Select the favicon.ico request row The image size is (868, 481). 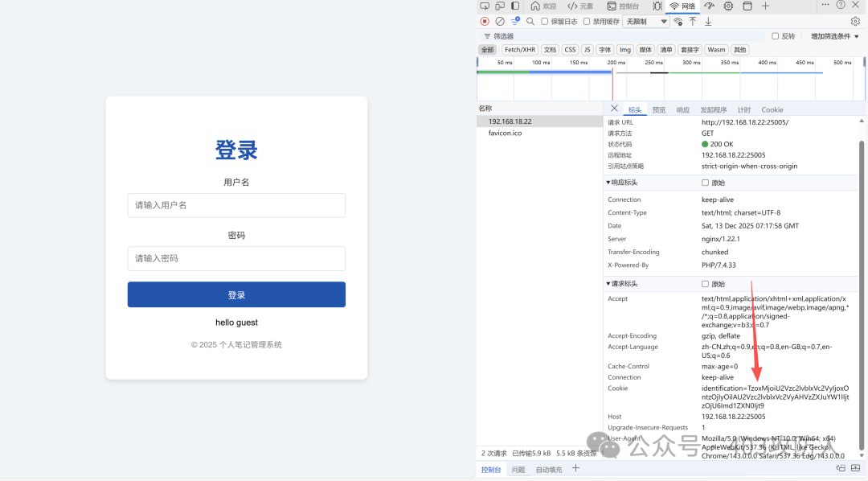pyautogui.click(x=540, y=133)
